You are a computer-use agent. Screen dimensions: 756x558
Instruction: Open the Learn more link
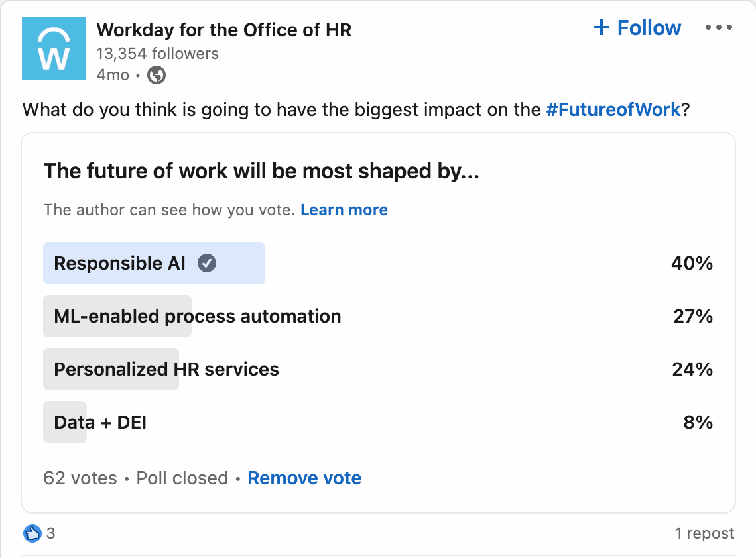coord(344,210)
